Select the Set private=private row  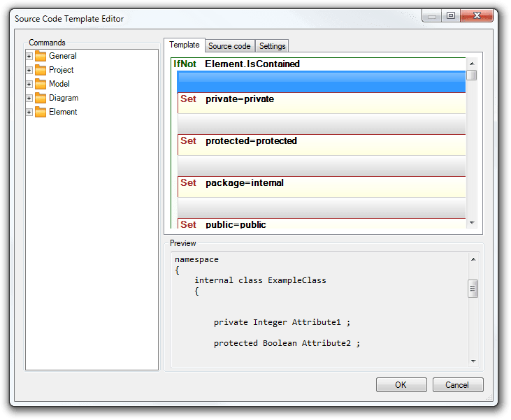[x=322, y=103]
